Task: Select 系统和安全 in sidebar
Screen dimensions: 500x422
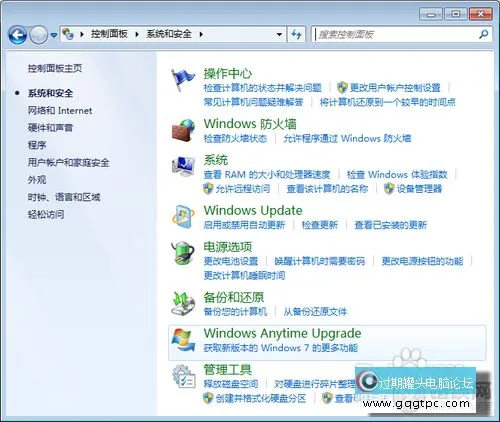Action: coord(50,93)
